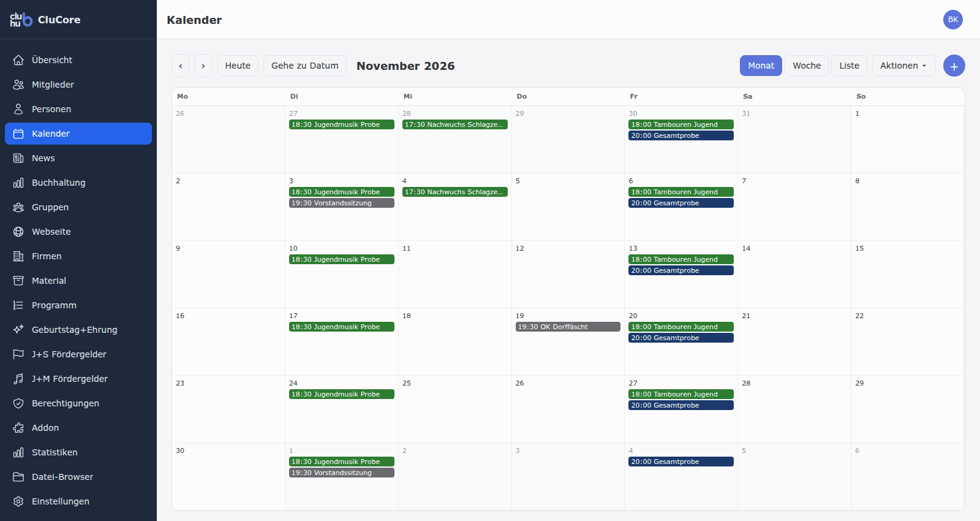Open the Einstellungen gear icon
The image size is (980, 521).
pyautogui.click(x=18, y=501)
